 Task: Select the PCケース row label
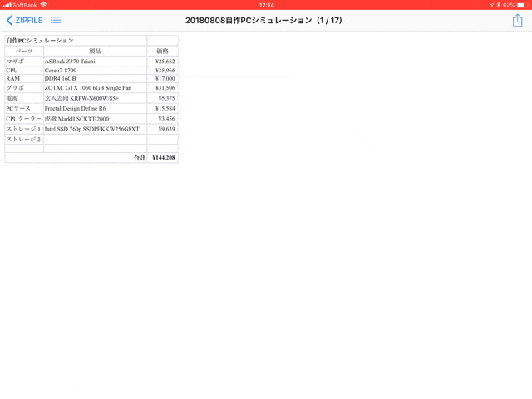tap(24, 108)
